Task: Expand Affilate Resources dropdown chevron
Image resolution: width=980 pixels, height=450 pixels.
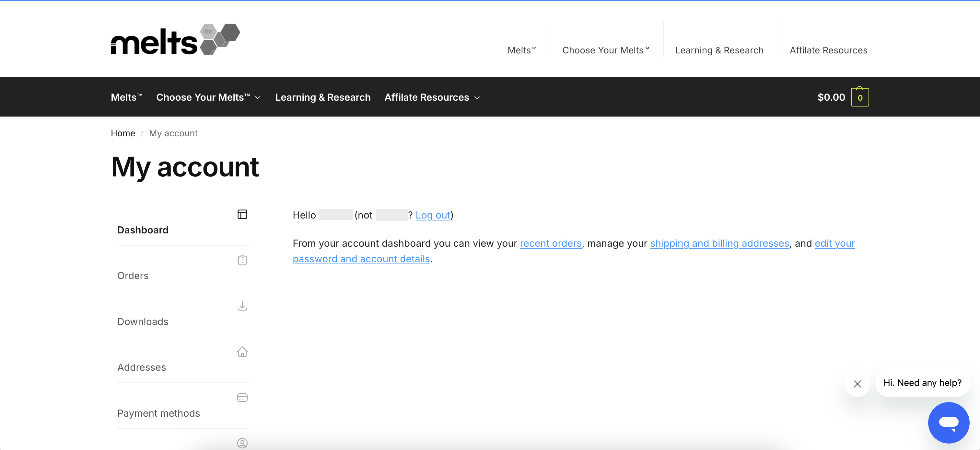Action: click(477, 98)
